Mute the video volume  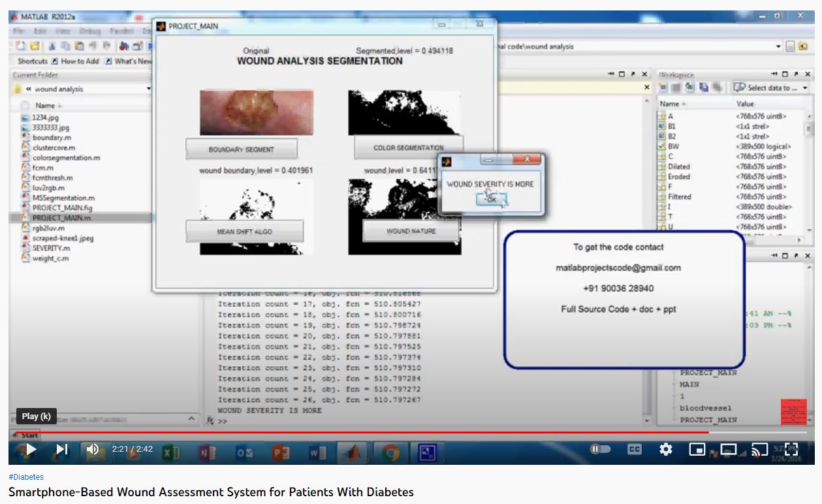pyautogui.click(x=93, y=449)
